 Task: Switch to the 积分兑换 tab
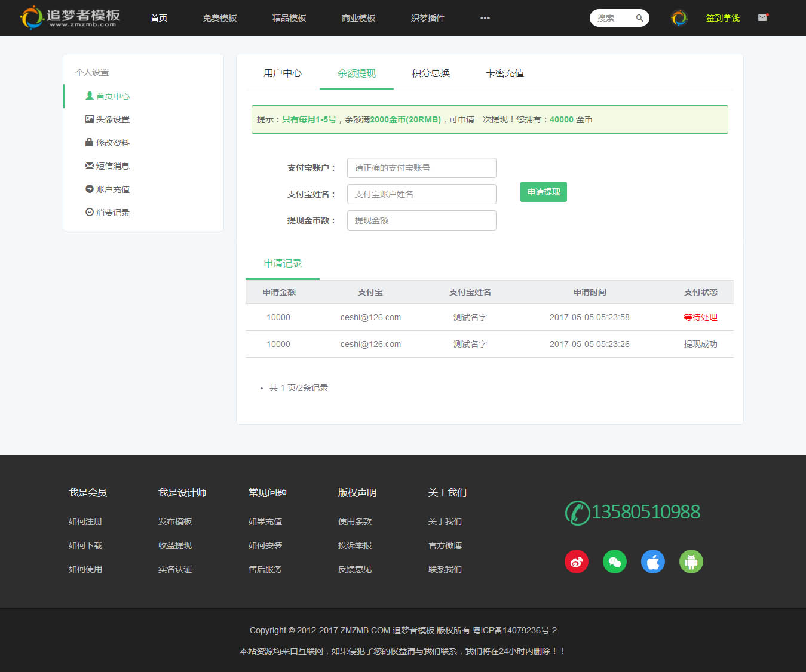pos(430,73)
